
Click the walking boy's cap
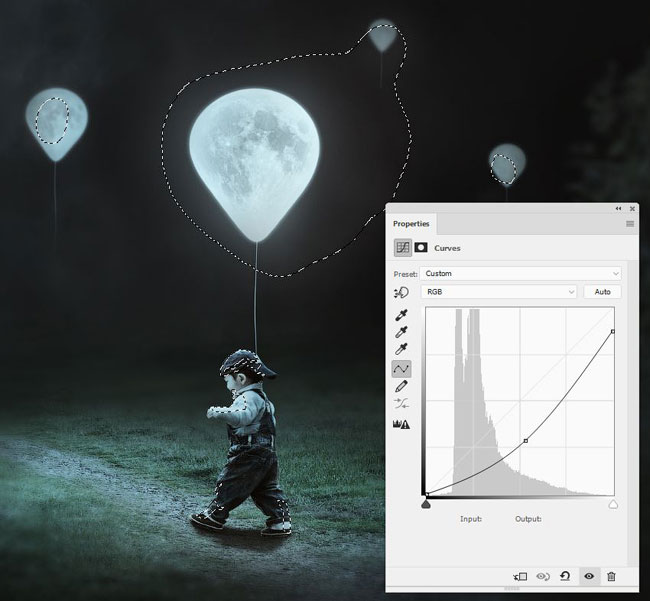point(247,364)
